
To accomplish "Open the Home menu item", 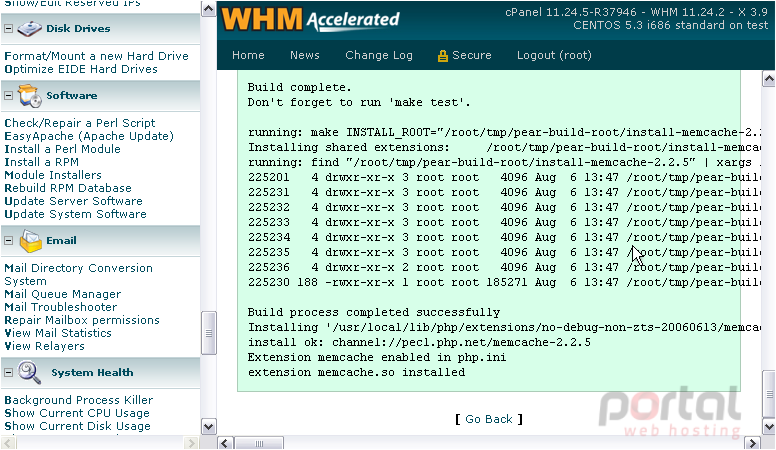I will pos(248,55).
